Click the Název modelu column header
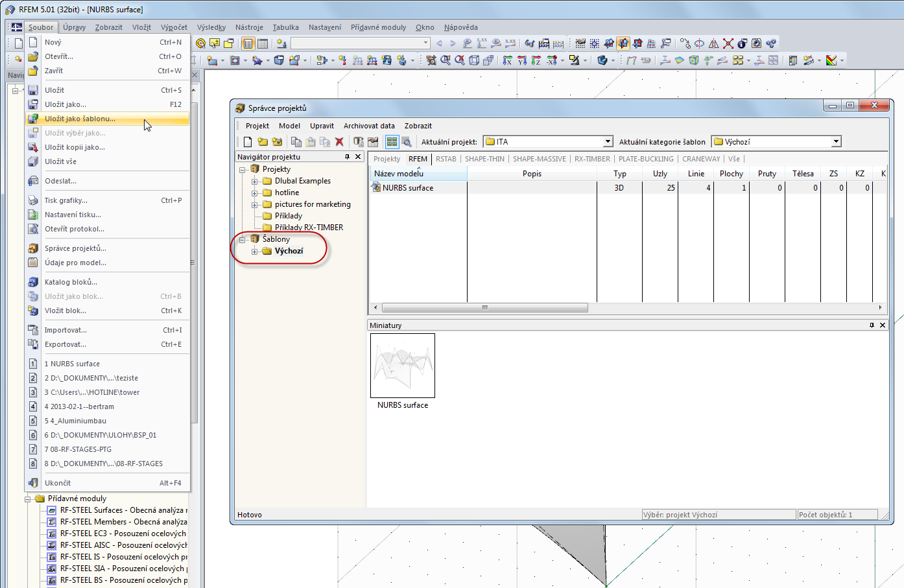This screenshot has height=588, width=904. coord(418,174)
